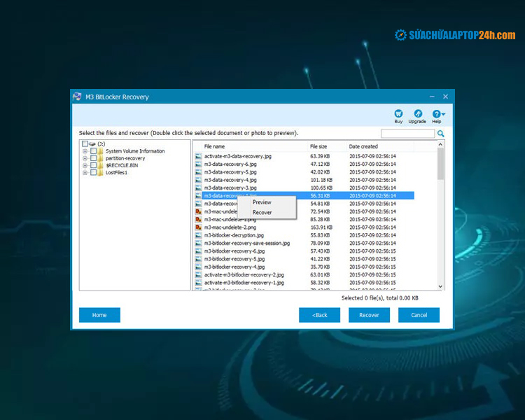The image size is (525, 420).
Task: Click the (J:) drive icon
Action: click(x=92, y=144)
